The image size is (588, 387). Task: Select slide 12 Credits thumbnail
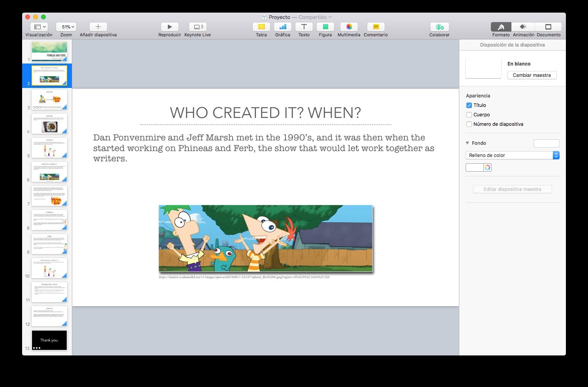(x=49, y=316)
